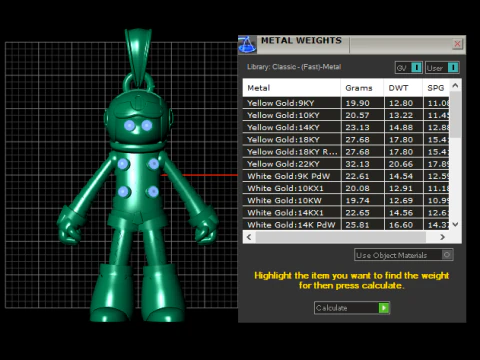480x360 pixels.
Task: Click the 14.88 DWT value
Action: point(401,127)
